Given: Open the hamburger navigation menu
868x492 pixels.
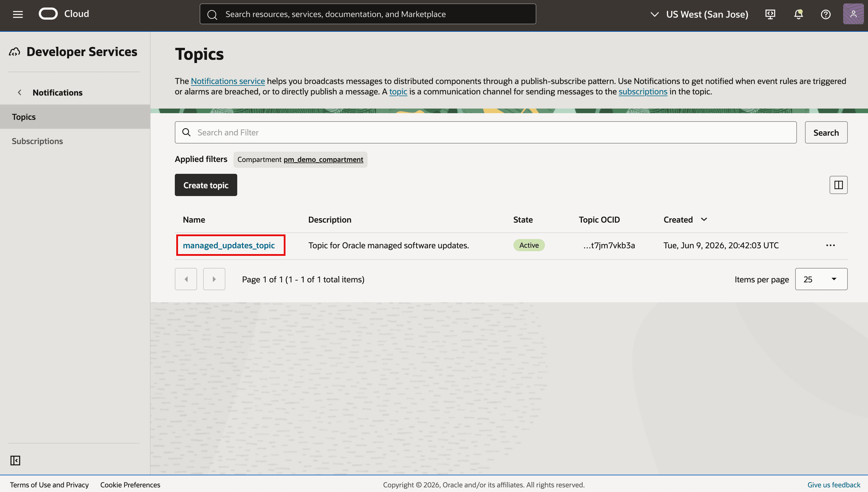Looking at the screenshot, I should coord(18,14).
